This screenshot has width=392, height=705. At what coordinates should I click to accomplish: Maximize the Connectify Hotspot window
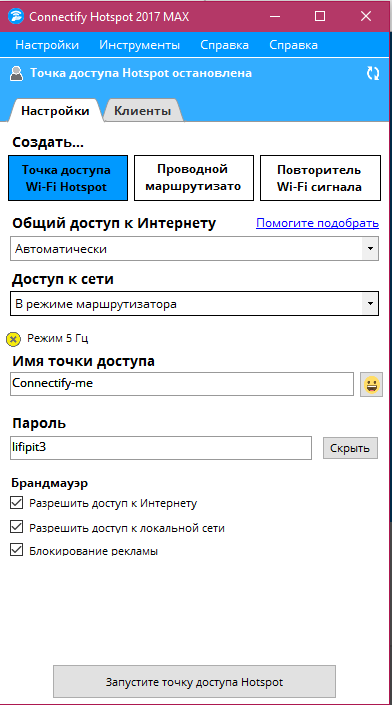coord(320,16)
